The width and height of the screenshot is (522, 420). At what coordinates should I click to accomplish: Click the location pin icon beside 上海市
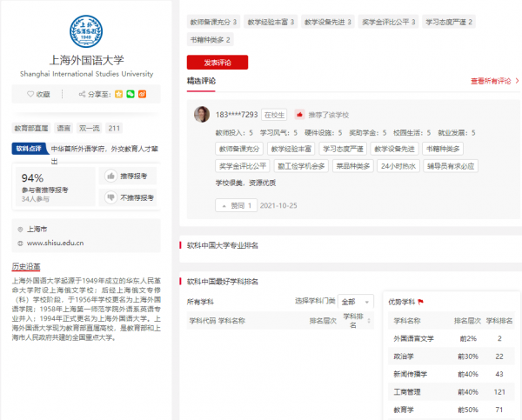click(20, 230)
